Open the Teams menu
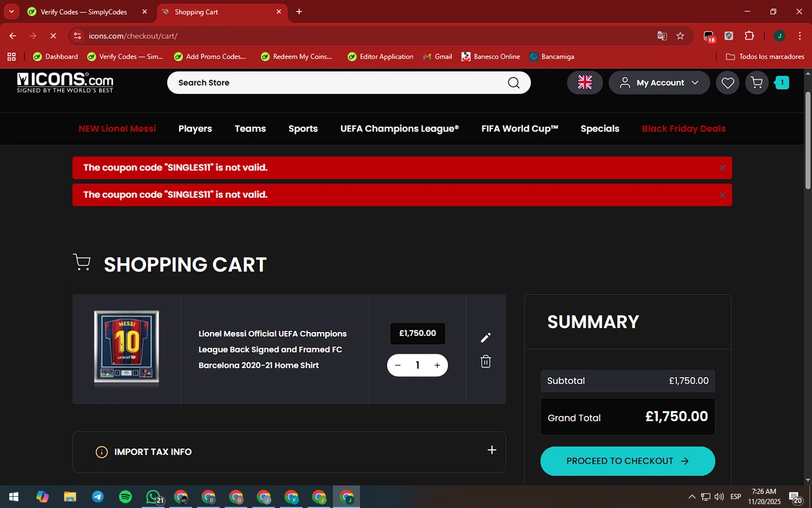The image size is (812, 508). click(x=250, y=129)
